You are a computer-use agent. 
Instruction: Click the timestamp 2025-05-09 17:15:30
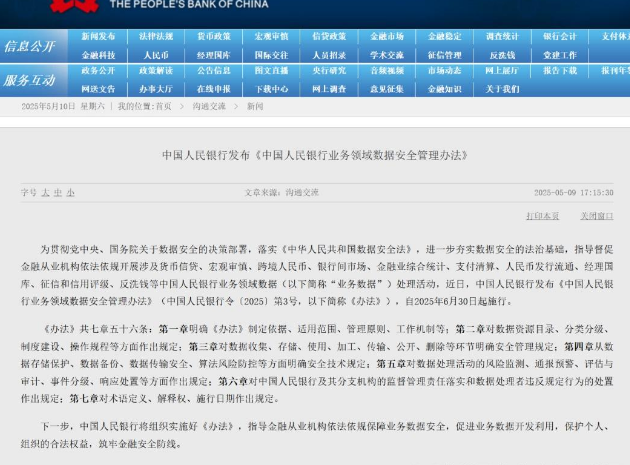[x=574, y=193]
